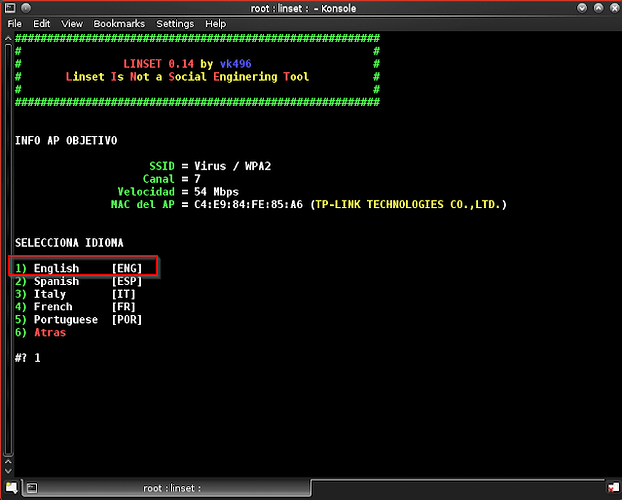This screenshot has width=622, height=500.
Task: Click the terminal icon on the linset tab
Action: pyautogui.click(x=32, y=488)
